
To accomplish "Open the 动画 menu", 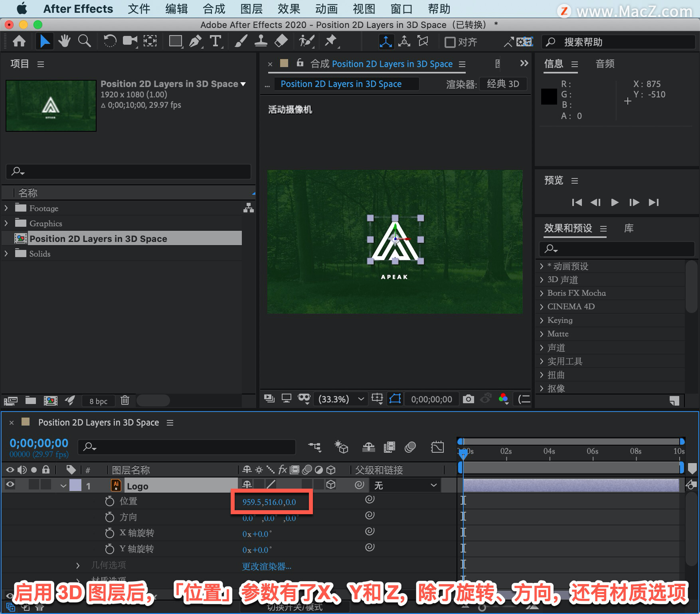I will coord(326,9).
